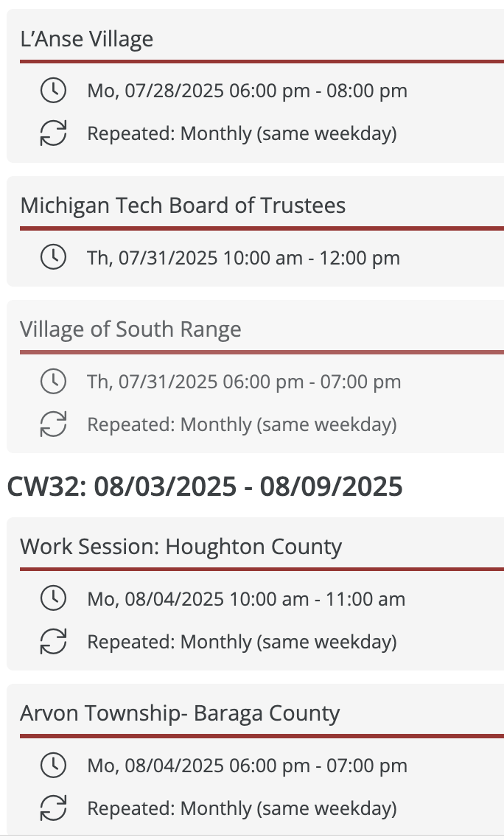Click clock icon for Michigan Tech Board
This screenshot has width=504, height=840.
click(x=54, y=257)
